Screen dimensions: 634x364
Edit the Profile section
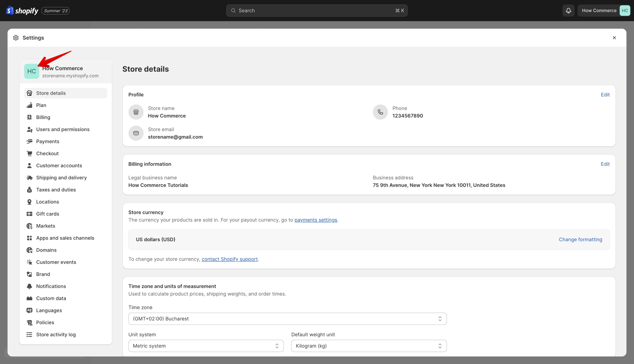(x=605, y=94)
